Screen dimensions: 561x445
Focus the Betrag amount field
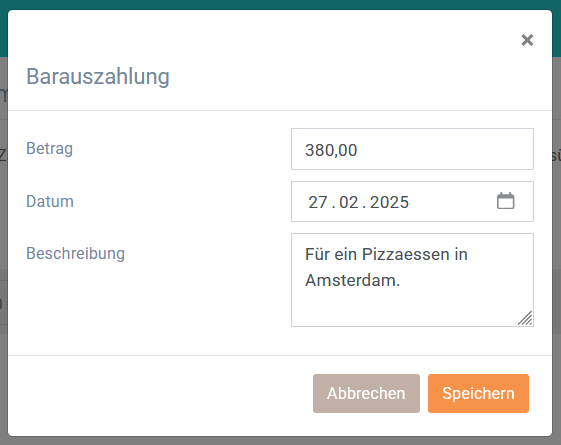coord(412,149)
